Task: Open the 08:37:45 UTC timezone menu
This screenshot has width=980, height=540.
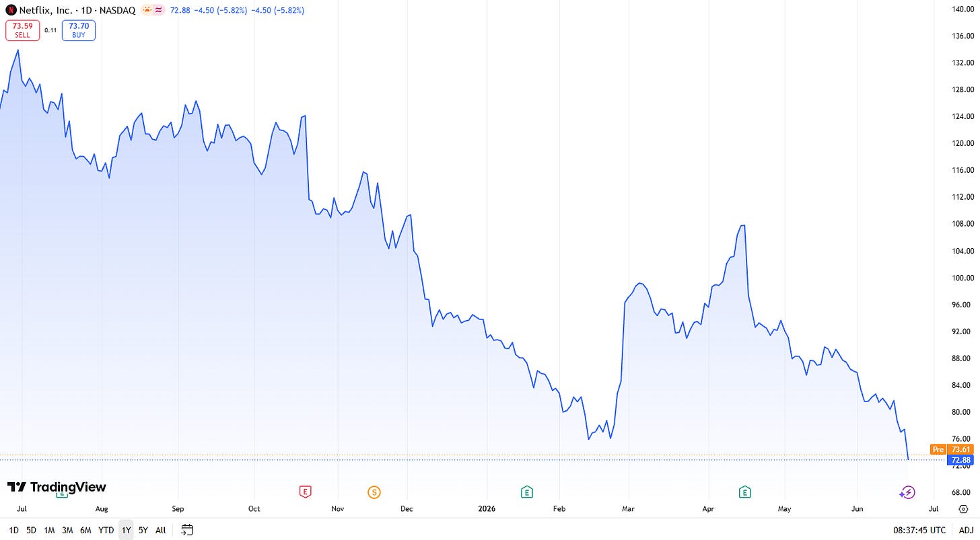Action: tap(919, 530)
